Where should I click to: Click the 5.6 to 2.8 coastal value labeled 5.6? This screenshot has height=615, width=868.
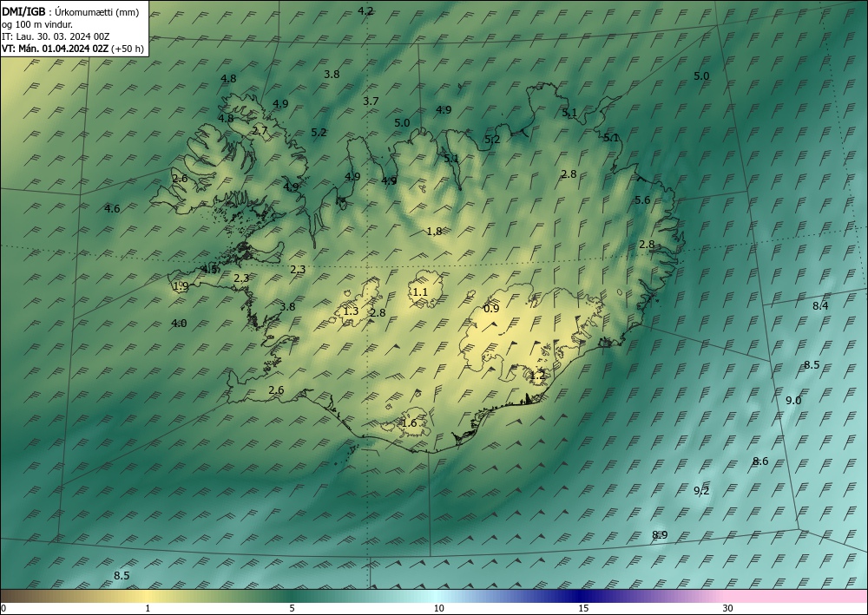[x=642, y=200]
